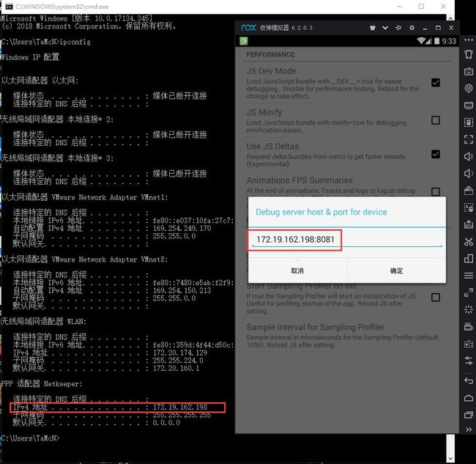Image resolution: width=476 pixels, height=464 pixels.
Task: Click the IPv4 address 172.19.162.198 in cmd
Action: coord(180,407)
